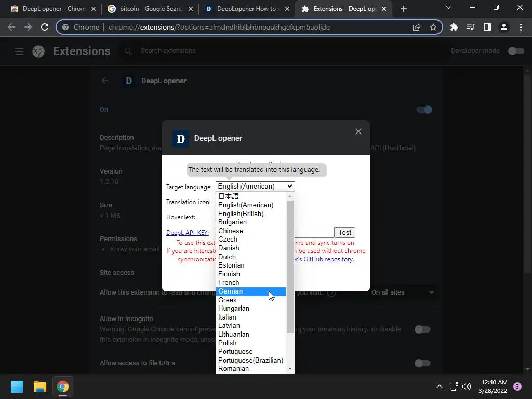The width and height of the screenshot is (532, 399).
Task: Select Bulgarian from language list
Action: coord(251,222)
